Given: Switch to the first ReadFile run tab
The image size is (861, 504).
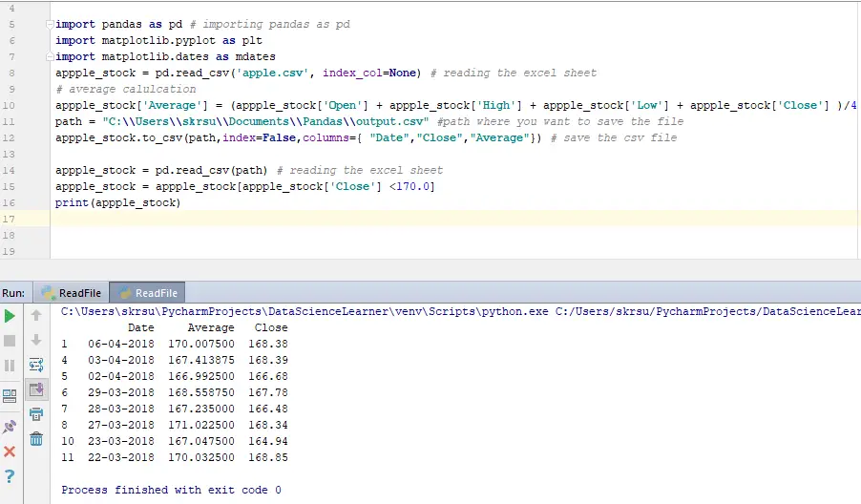Looking at the screenshot, I should 72,293.
